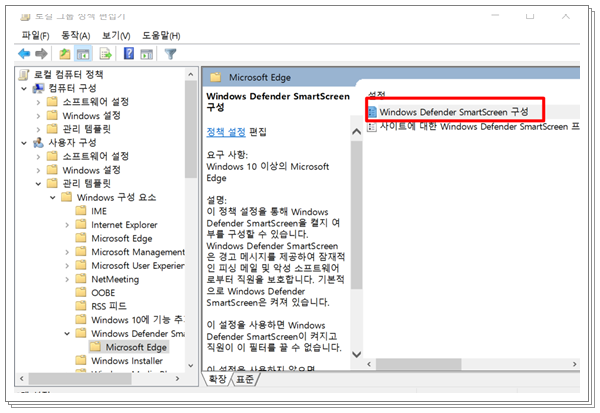Click the Filter funnel toolbar icon
Screen dimensions: 600x413
click(170, 54)
